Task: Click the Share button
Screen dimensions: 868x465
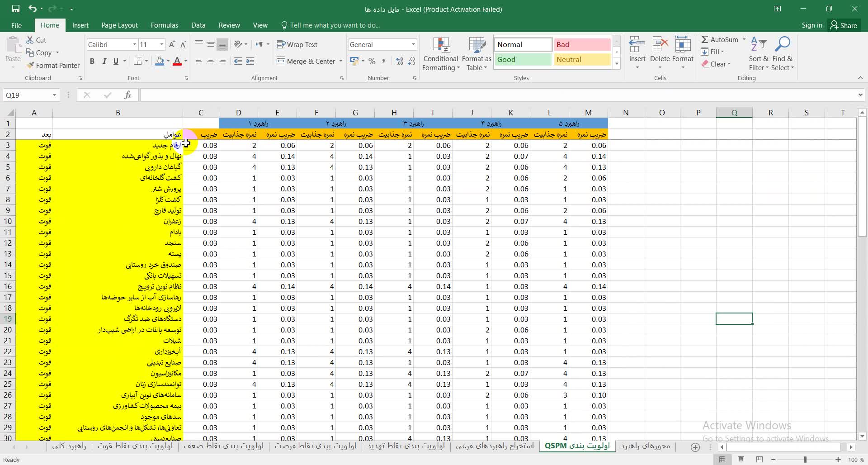Action: pos(844,25)
